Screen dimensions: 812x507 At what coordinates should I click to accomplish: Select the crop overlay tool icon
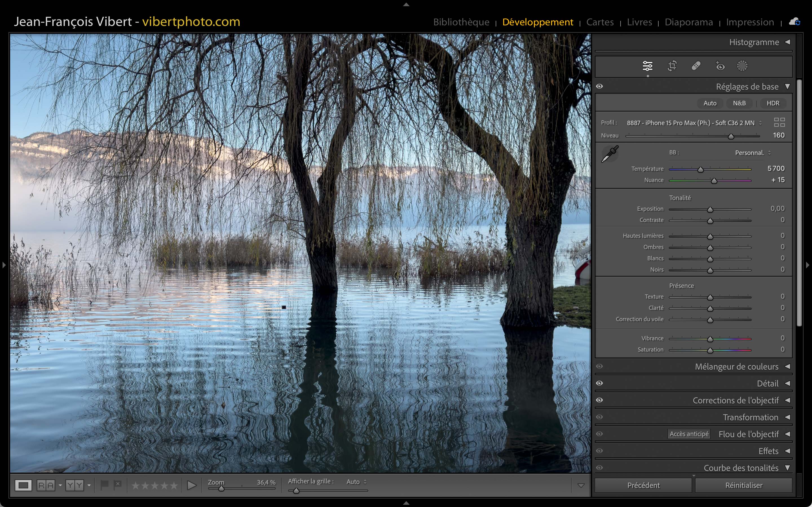[672, 66]
